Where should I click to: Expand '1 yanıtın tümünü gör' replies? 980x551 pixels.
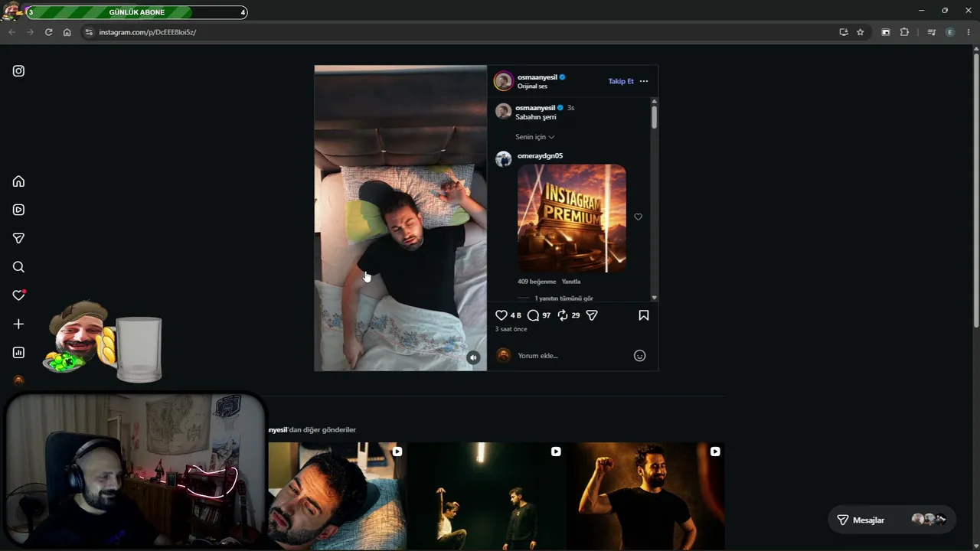point(563,298)
